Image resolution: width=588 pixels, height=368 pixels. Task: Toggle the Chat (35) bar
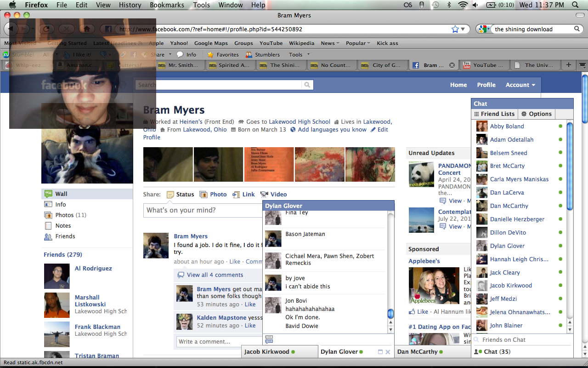click(522, 352)
